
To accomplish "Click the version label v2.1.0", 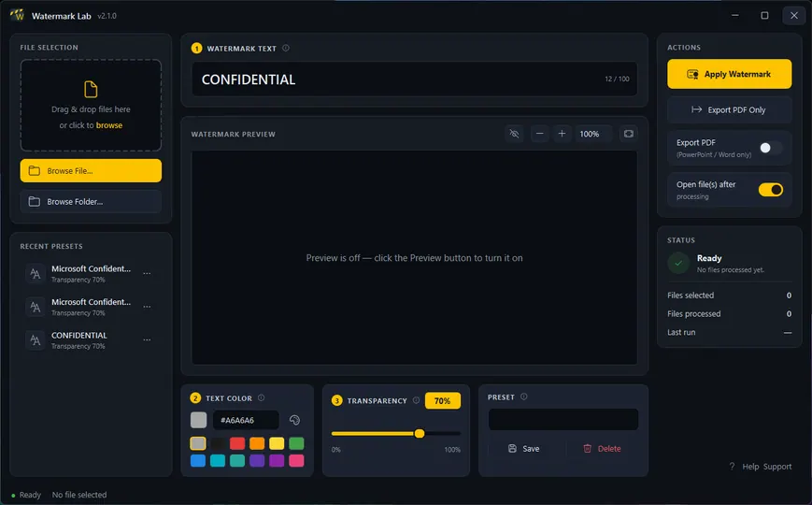I will click(107, 16).
